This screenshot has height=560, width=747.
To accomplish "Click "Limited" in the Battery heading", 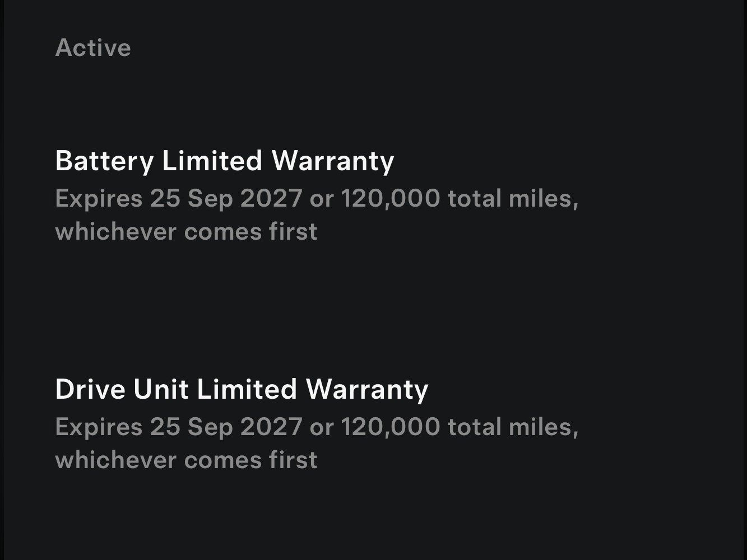I will tap(212, 161).
